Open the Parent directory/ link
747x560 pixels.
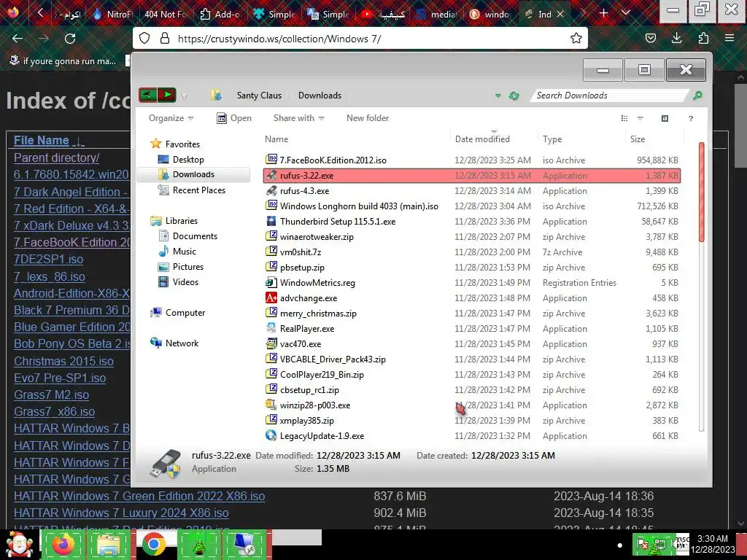coord(56,157)
